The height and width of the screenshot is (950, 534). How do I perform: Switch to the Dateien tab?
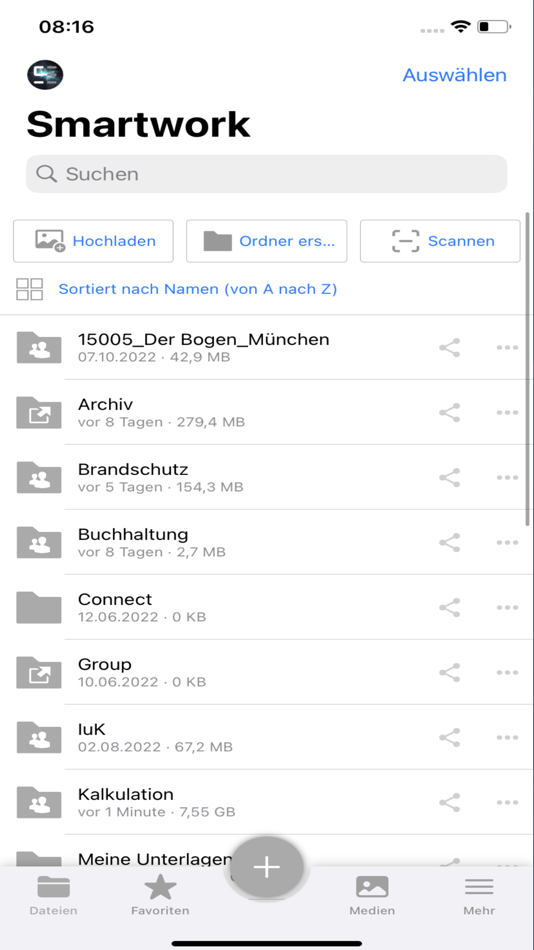click(53, 895)
